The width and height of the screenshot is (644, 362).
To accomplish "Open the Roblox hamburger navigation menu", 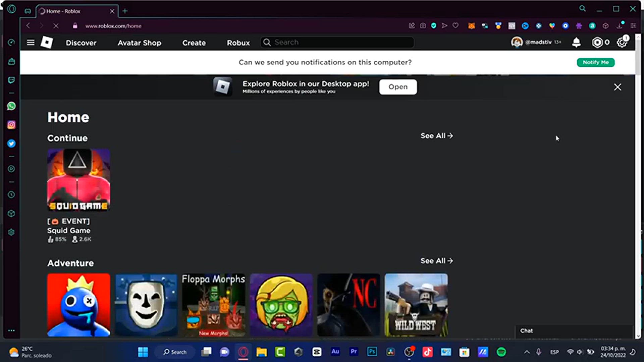I will coord(31,43).
